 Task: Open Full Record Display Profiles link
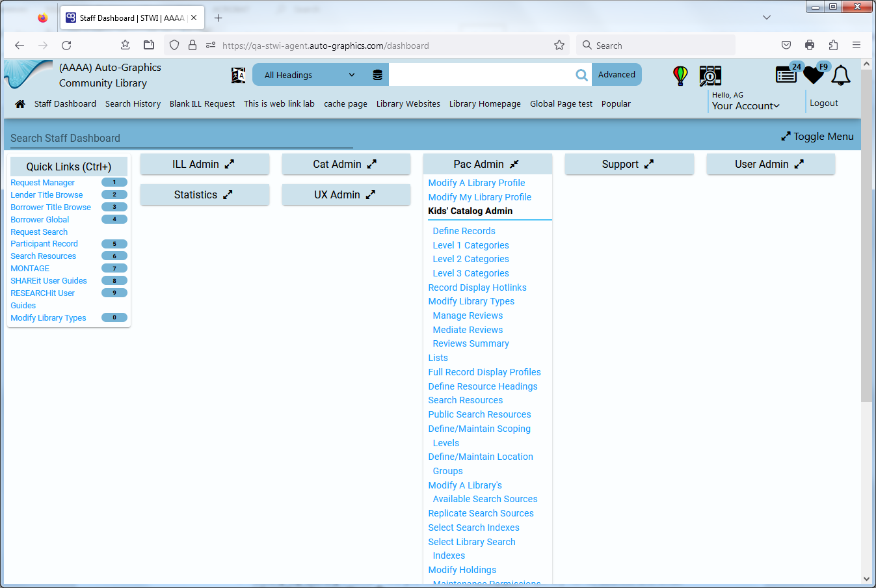point(484,373)
